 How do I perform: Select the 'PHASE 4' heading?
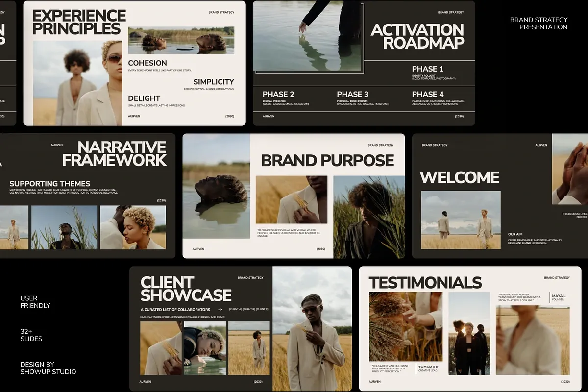[x=428, y=94]
